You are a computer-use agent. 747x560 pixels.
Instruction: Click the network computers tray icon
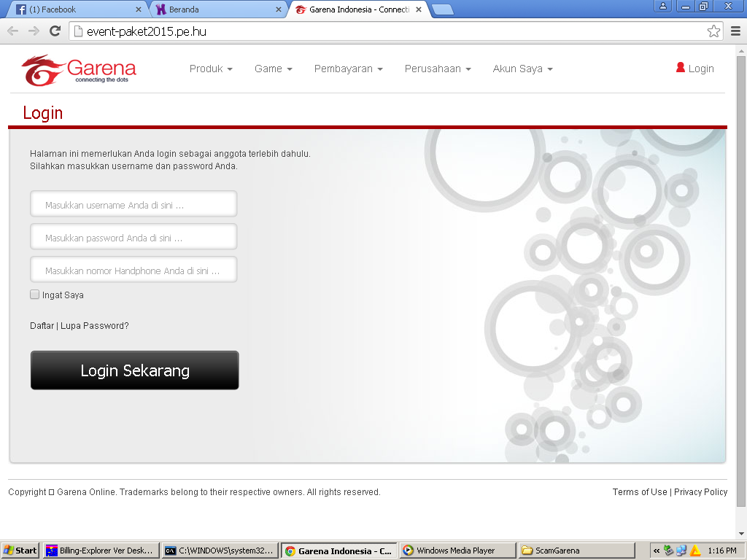pos(682,551)
